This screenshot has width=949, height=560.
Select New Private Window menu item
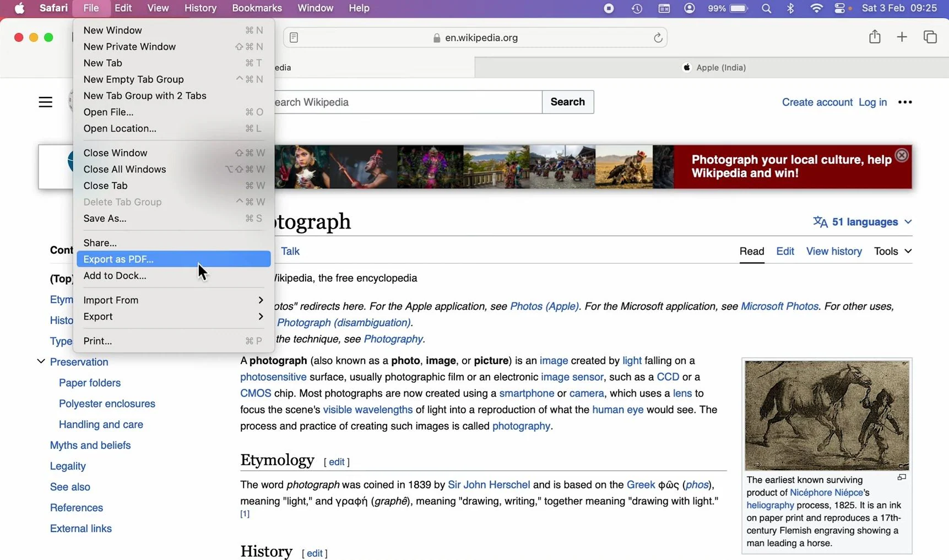173,47
